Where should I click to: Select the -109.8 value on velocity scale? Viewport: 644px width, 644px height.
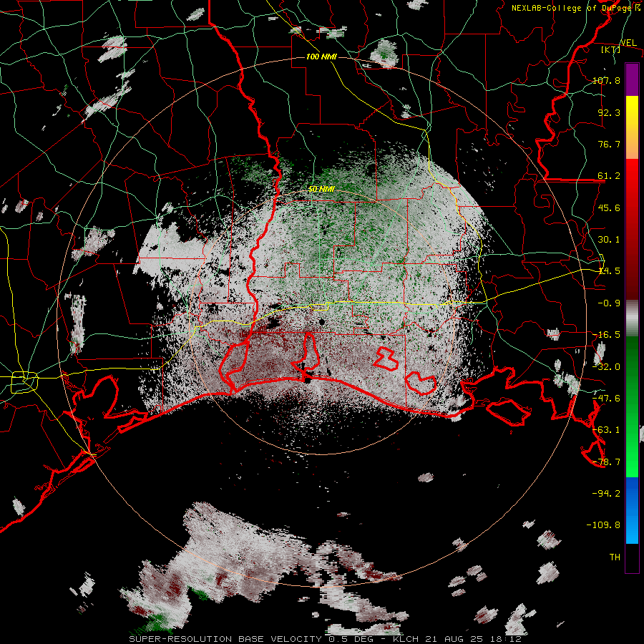pos(603,525)
